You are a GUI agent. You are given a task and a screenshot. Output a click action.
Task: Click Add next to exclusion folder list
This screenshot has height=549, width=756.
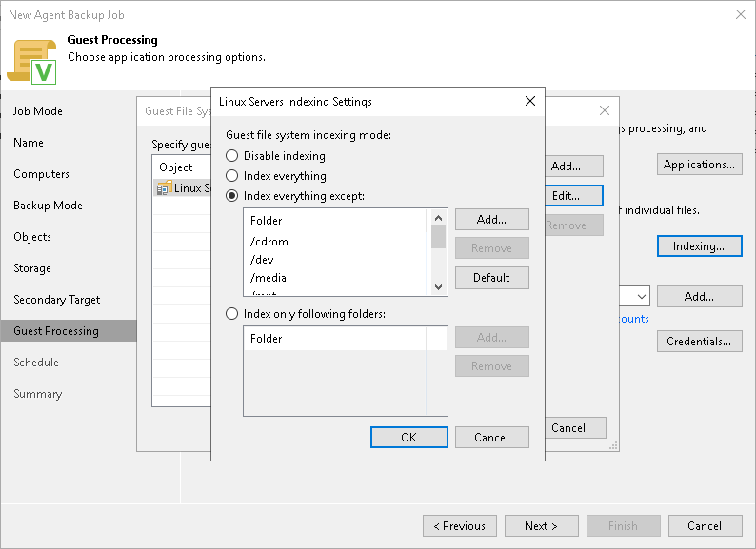tap(492, 219)
